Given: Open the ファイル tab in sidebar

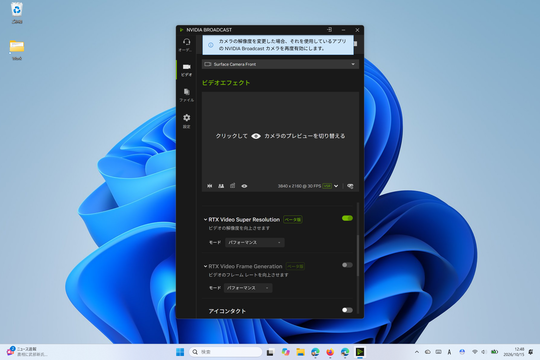Looking at the screenshot, I should tap(186, 95).
